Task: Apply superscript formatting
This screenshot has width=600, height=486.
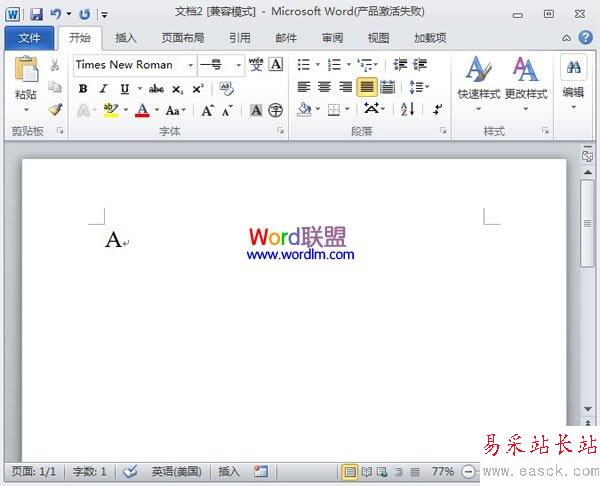Action: (x=198, y=89)
